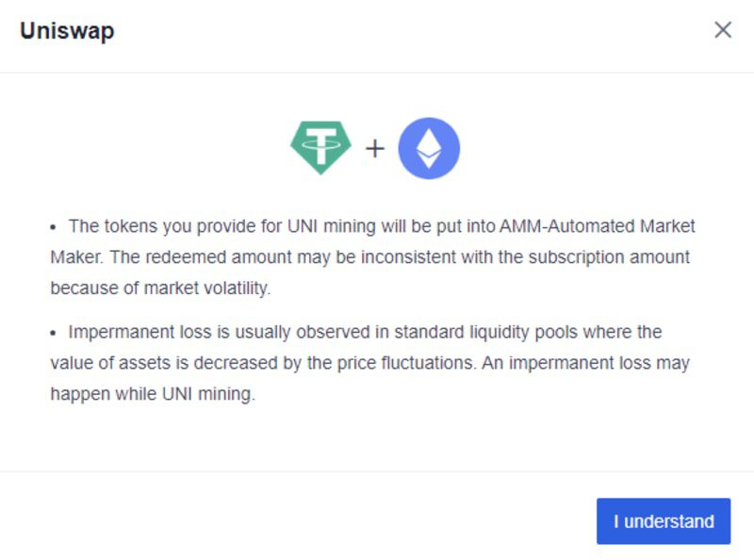Viewport: 754px width, 560px height.
Task: Close the Uniswap dialog with the X
Action: 723,30
